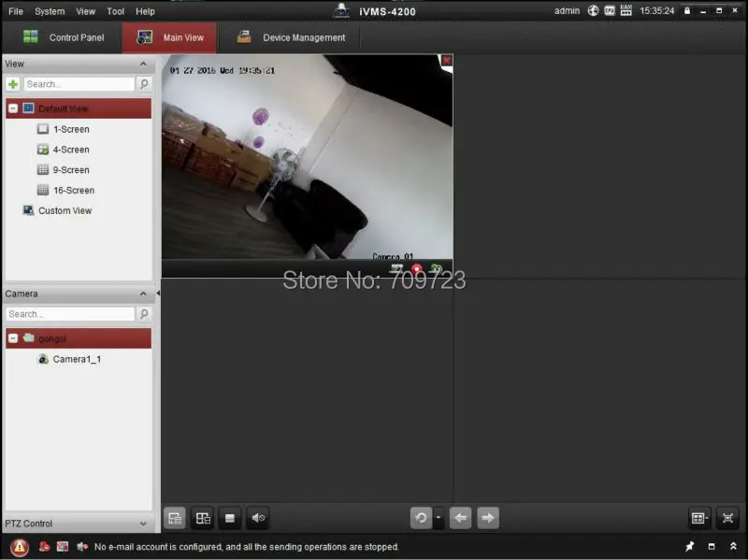Stop all live view with stop button

[x=230, y=518]
